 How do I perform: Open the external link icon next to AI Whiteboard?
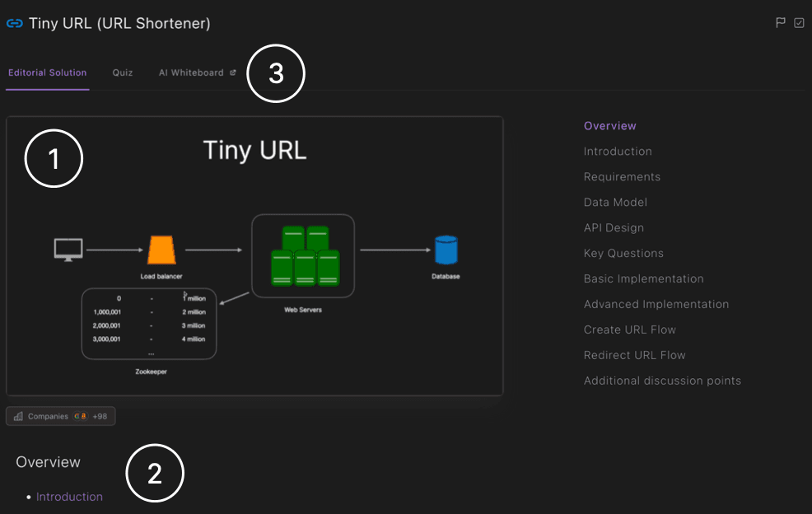tap(232, 72)
